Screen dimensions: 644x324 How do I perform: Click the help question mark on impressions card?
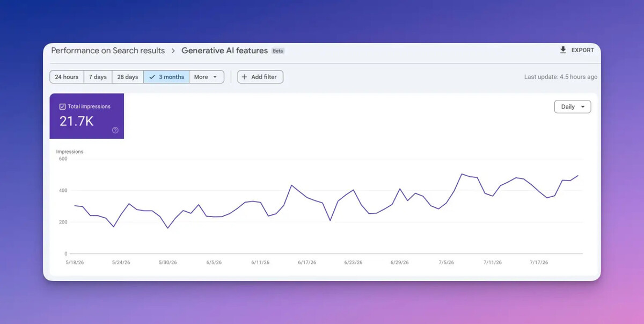pyautogui.click(x=115, y=130)
